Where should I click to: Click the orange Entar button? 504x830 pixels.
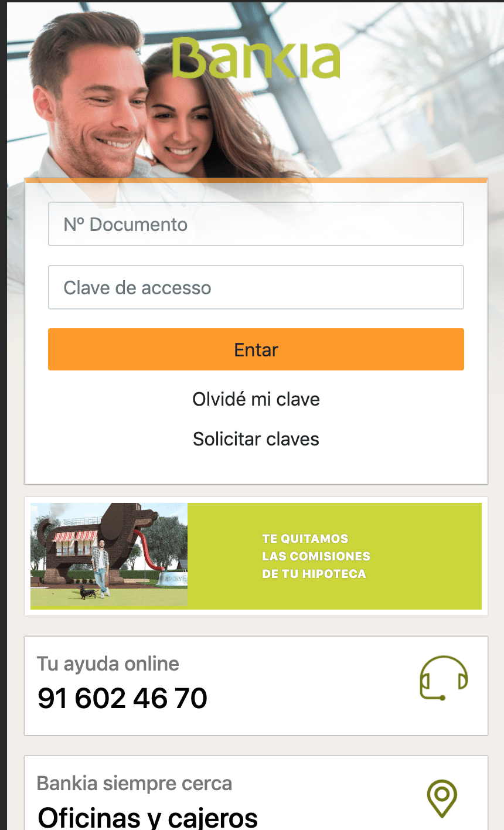pyautogui.click(x=256, y=349)
